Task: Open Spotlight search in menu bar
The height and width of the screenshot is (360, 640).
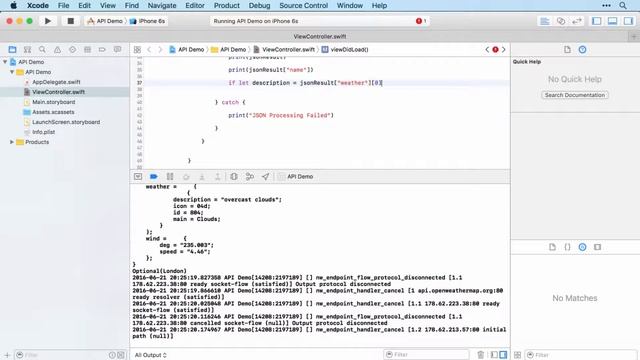Action: (623, 5)
